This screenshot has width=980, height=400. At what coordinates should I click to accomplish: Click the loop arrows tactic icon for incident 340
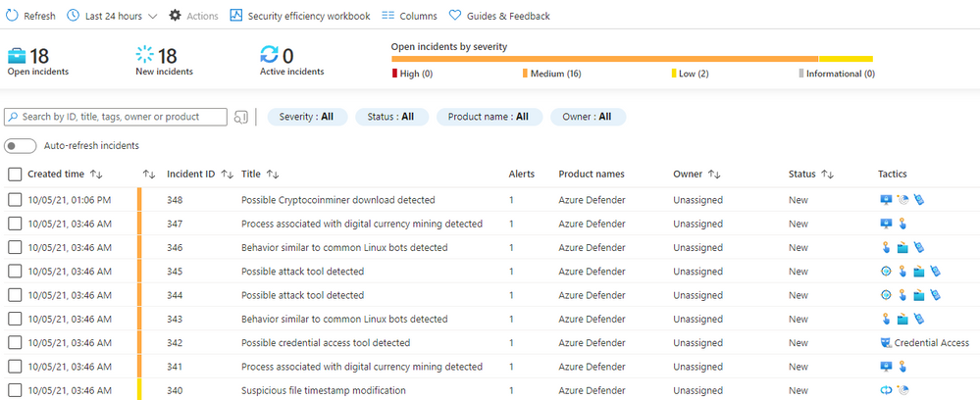[886, 390]
